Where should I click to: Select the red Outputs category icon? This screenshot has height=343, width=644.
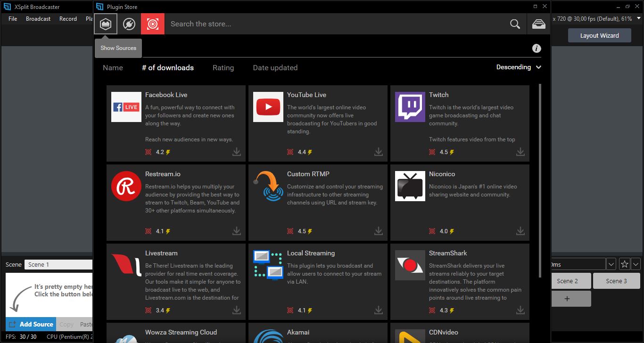153,24
